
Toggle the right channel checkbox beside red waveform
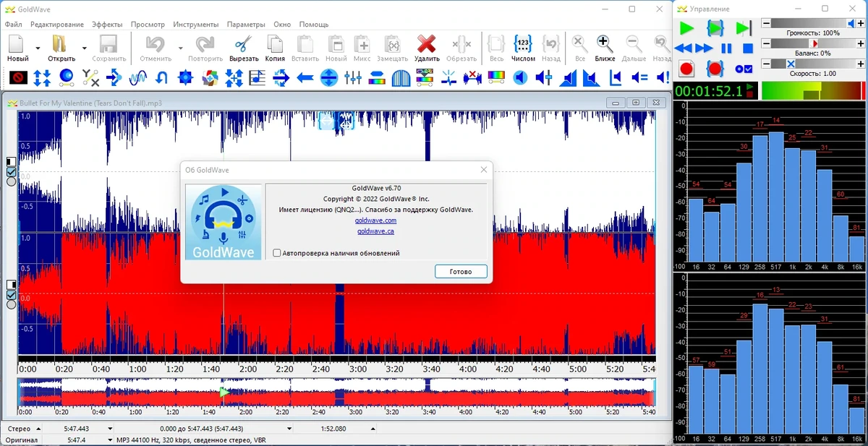click(x=11, y=295)
